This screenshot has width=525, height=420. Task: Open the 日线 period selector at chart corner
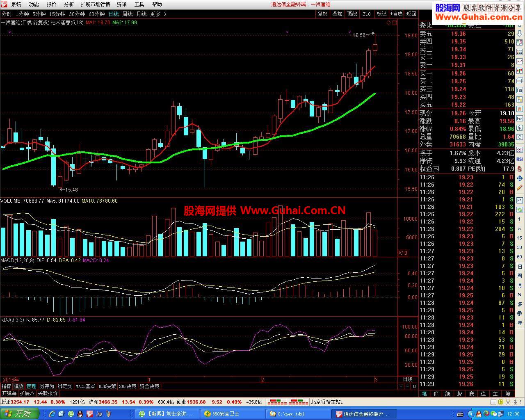[408, 379]
